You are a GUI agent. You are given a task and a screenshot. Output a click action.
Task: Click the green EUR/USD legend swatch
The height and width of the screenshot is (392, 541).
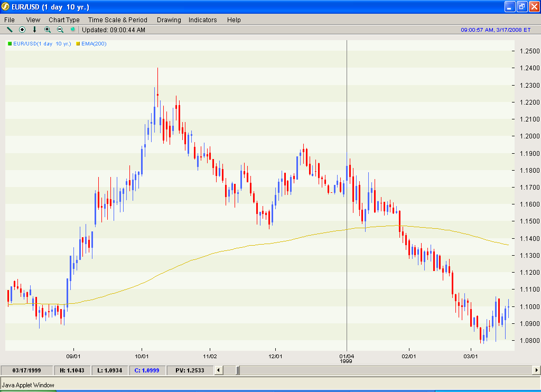[x=10, y=44]
